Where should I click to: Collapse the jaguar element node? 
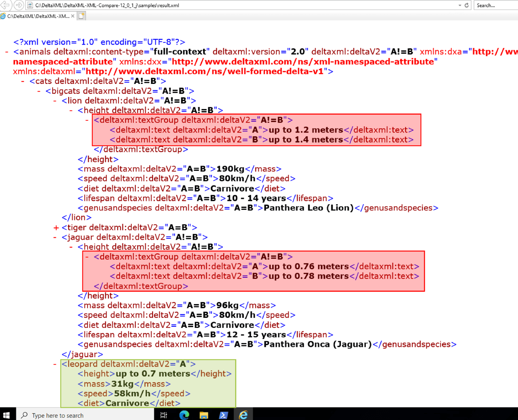click(x=55, y=237)
